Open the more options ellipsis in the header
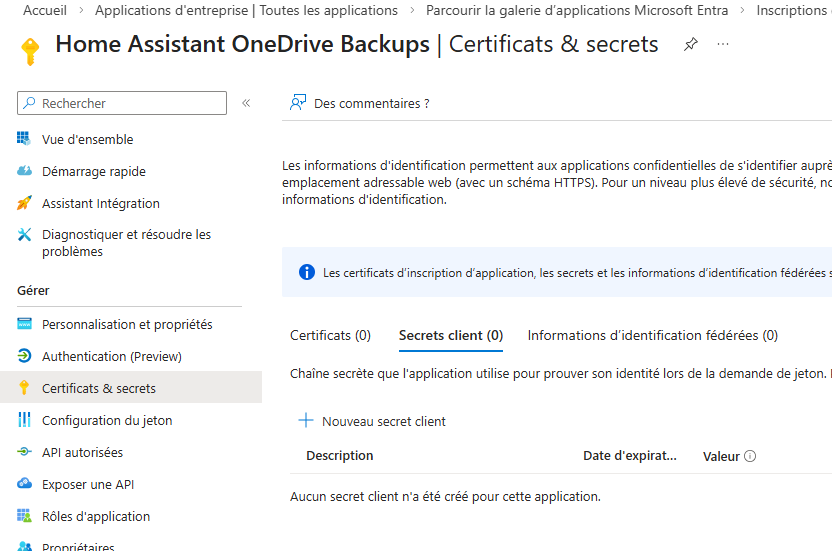Image resolution: width=832 pixels, height=551 pixels. tap(723, 45)
